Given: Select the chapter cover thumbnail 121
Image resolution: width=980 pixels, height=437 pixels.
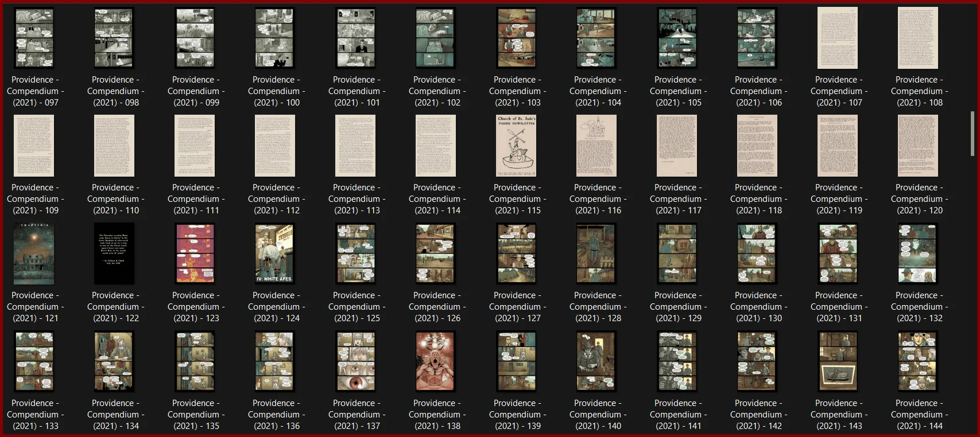Looking at the screenshot, I should (34, 253).
